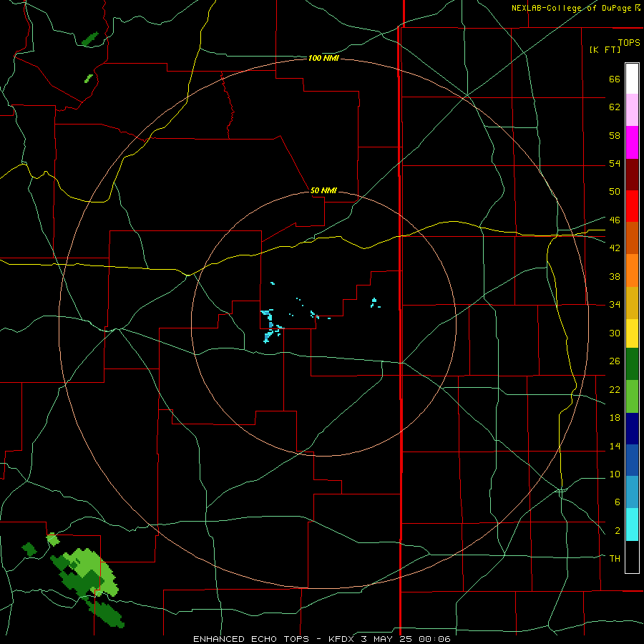Click the small light green echo below top-left one
644x644 pixels.
coord(88,79)
